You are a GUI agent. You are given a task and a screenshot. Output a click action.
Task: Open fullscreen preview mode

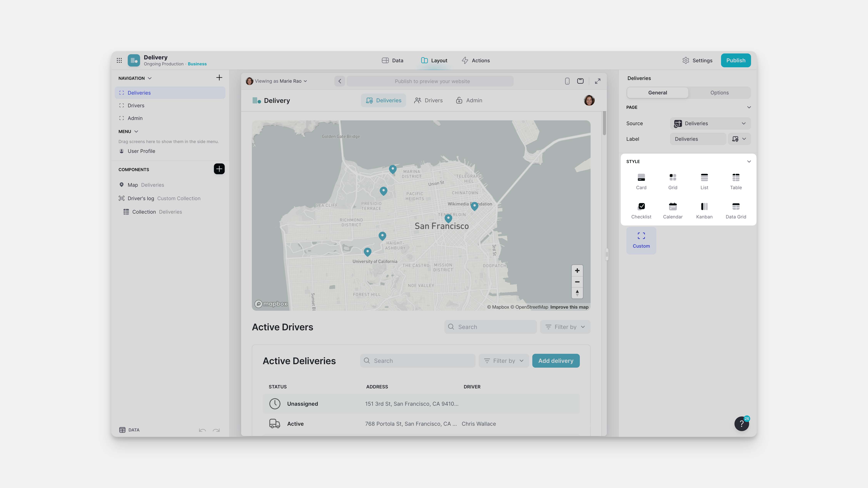point(598,81)
